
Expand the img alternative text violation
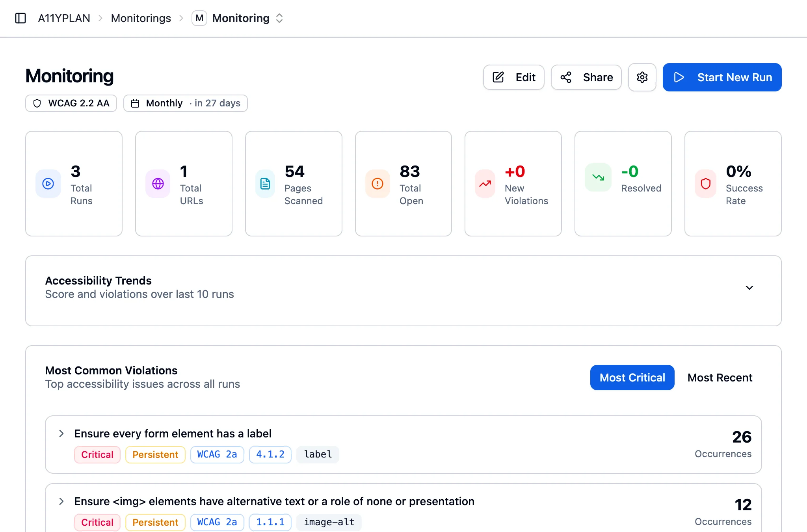pos(61,501)
